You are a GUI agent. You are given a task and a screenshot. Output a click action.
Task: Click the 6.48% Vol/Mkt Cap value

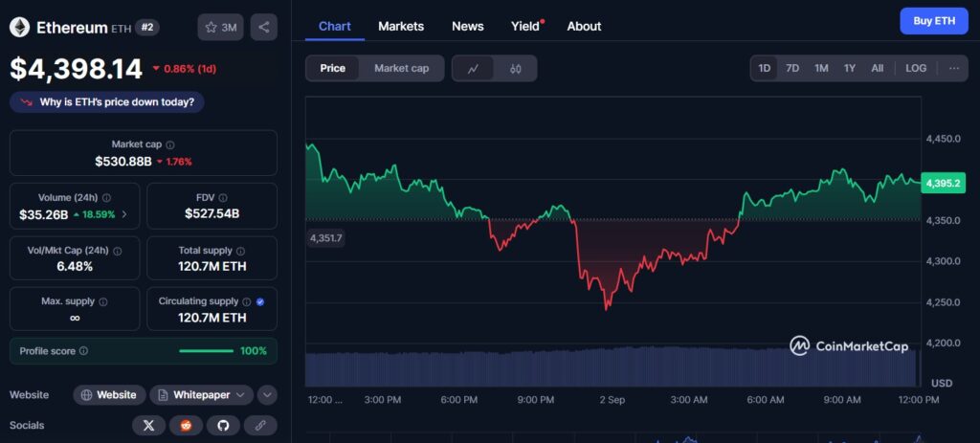pos(75,267)
